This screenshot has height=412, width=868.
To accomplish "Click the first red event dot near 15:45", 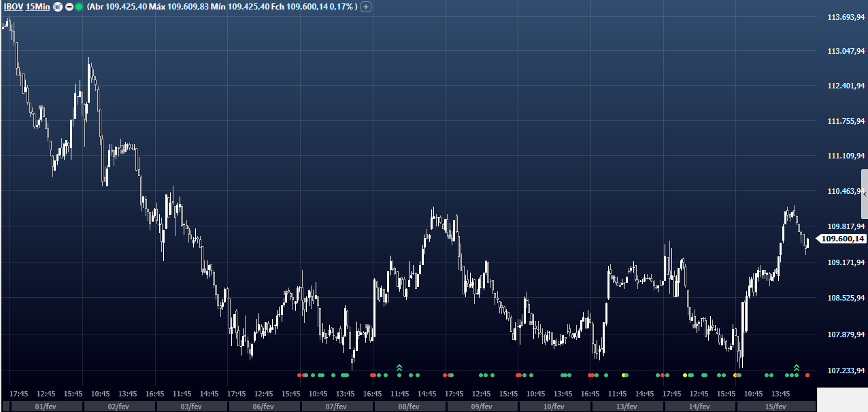I will [x=299, y=375].
